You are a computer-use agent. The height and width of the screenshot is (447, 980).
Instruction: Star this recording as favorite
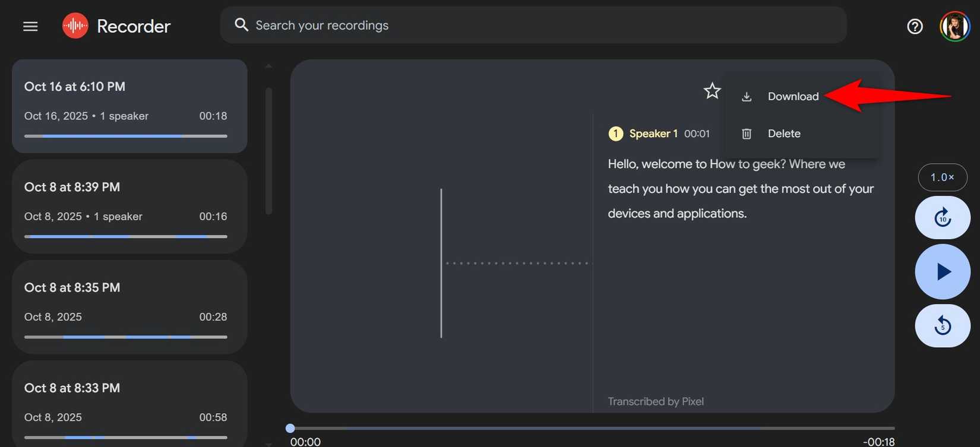(712, 91)
